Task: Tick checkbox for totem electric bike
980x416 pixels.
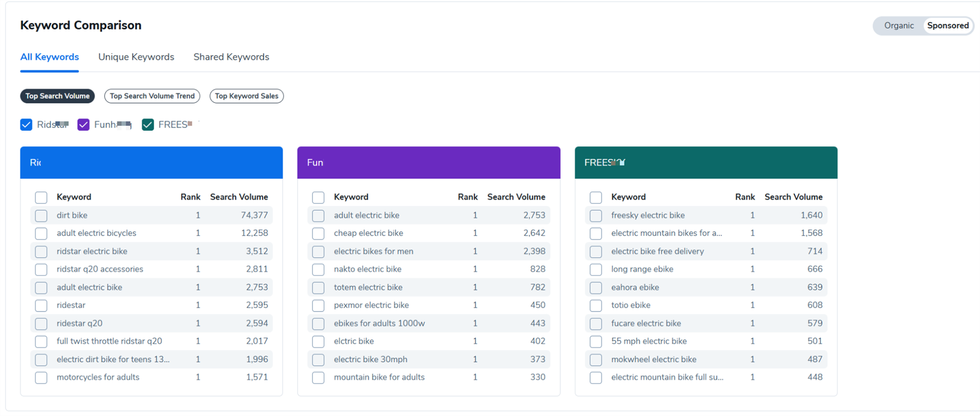Action: [x=318, y=288]
